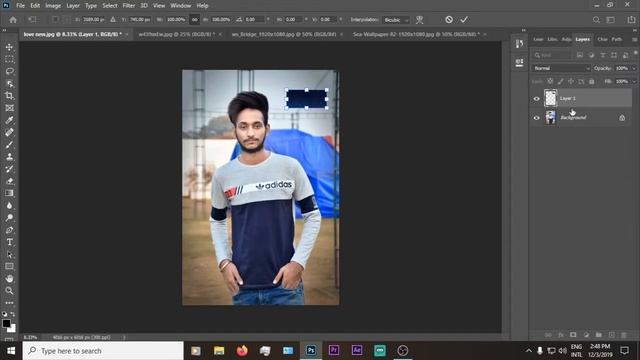Select the Zoom tool
Viewport: 640px width, 360px height.
(x=9, y=291)
